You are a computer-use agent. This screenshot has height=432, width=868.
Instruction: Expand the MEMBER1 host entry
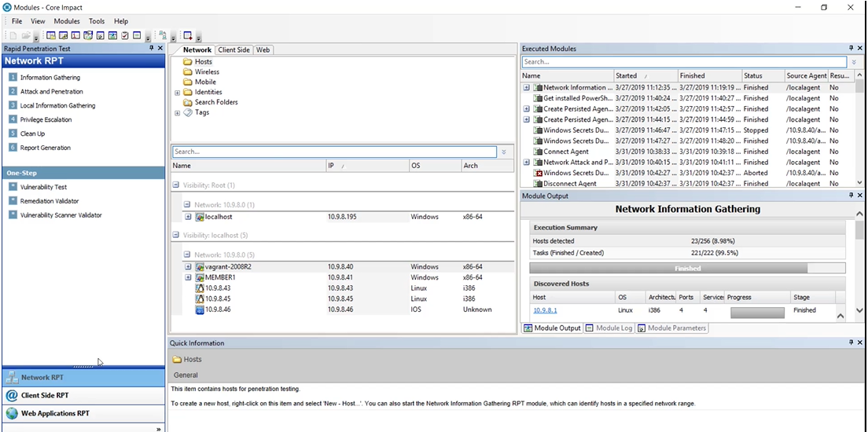tap(189, 277)
